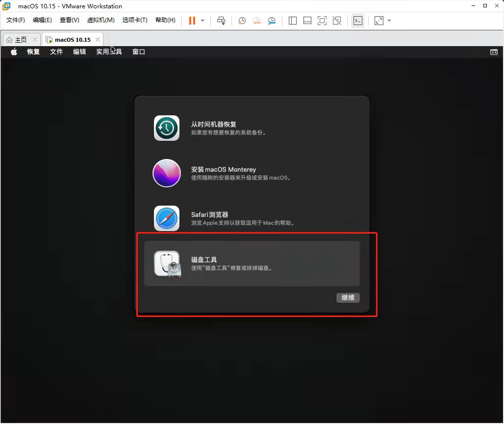Toggle the thumbnail bar display icon

tap(307, 21)
